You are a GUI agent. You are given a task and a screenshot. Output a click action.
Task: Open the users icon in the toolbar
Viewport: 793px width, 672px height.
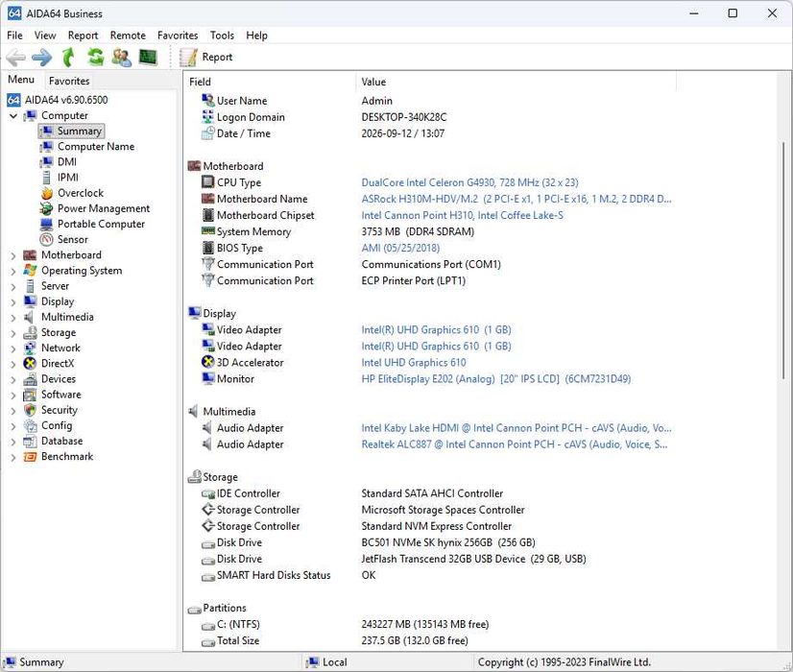tap(121, 58)
